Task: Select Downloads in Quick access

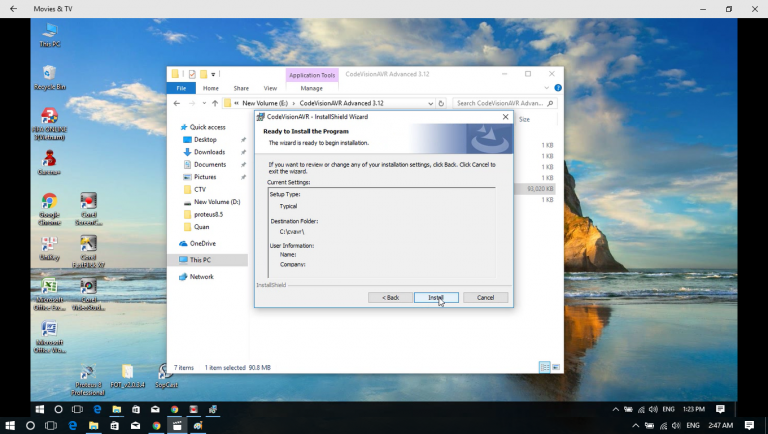Action: 209,152
